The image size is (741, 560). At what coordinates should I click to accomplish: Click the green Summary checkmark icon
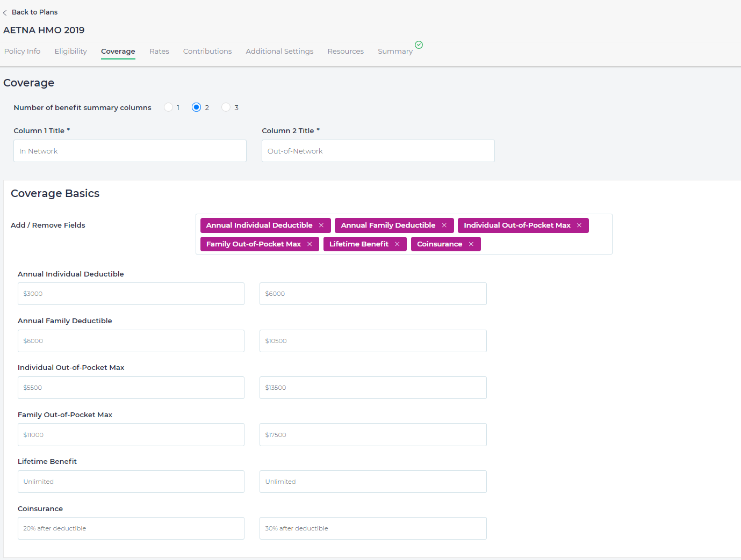pos(419,45)
